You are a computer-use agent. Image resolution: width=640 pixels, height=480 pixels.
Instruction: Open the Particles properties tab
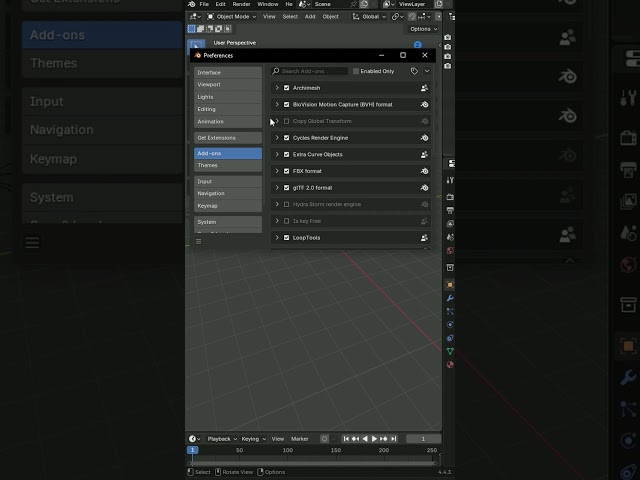pos(450,311)
